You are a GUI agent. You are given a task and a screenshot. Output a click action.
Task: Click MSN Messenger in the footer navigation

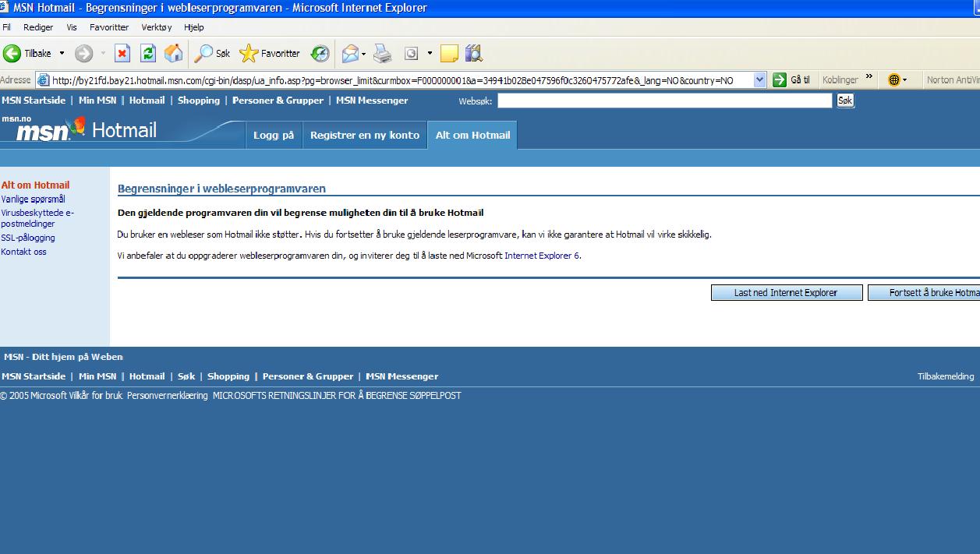[x=402, y=376]
